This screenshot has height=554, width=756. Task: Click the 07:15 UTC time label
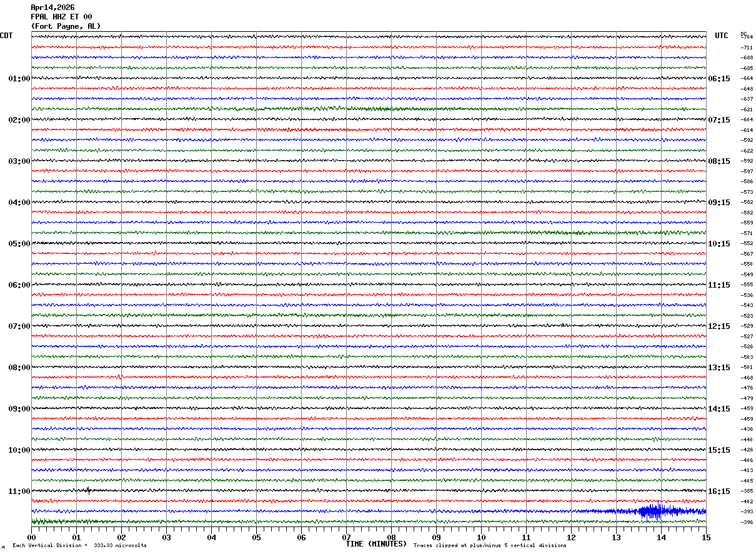tap(719, 120)
